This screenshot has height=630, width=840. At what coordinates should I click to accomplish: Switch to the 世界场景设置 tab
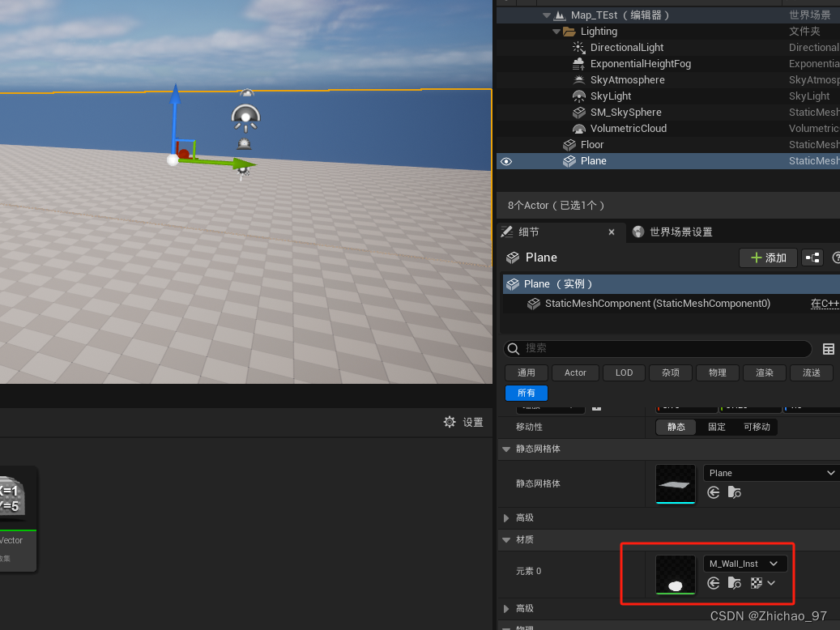pyautogui.click(x=673, y=232)
